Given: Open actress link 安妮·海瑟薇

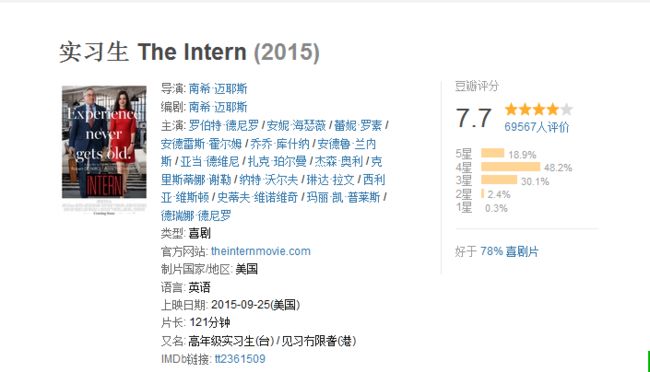Looking at the screenshot, I should point(296,125).
